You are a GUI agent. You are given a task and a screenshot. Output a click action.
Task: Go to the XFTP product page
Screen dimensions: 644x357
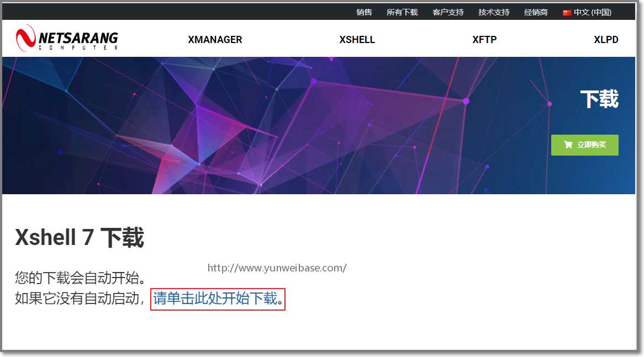tap(484, 39)
